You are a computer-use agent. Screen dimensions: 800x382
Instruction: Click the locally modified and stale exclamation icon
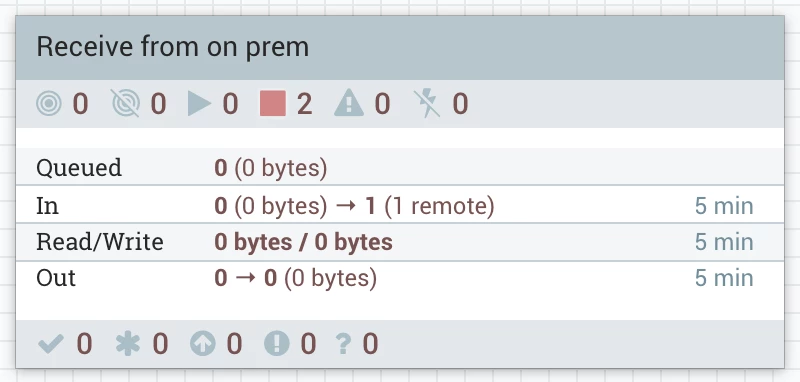coord(277,344)
